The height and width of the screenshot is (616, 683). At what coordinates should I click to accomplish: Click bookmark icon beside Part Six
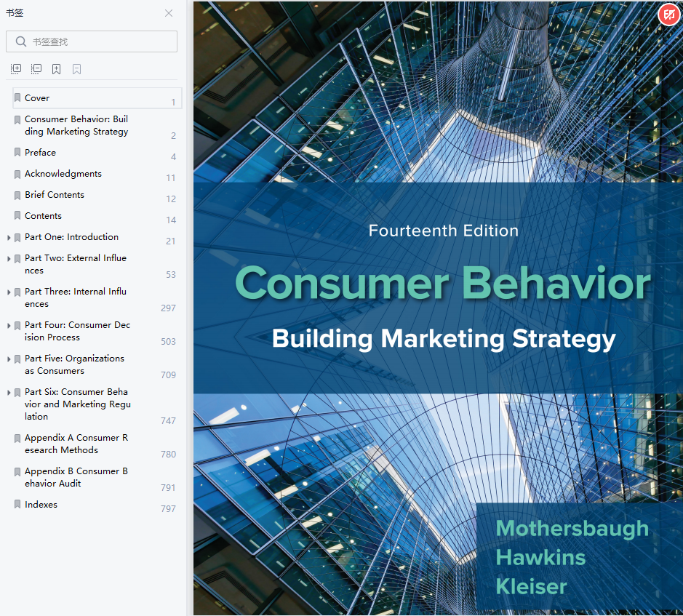tap(17, 393)
